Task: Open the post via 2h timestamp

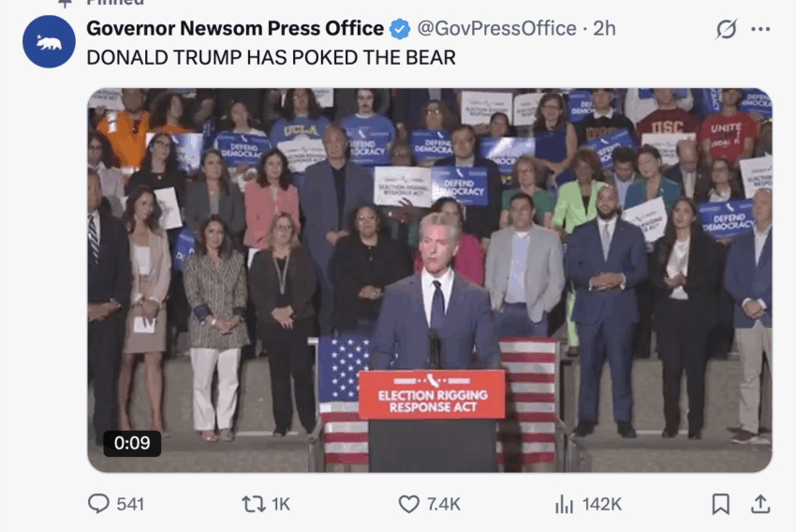Action: tap(604, 29)
